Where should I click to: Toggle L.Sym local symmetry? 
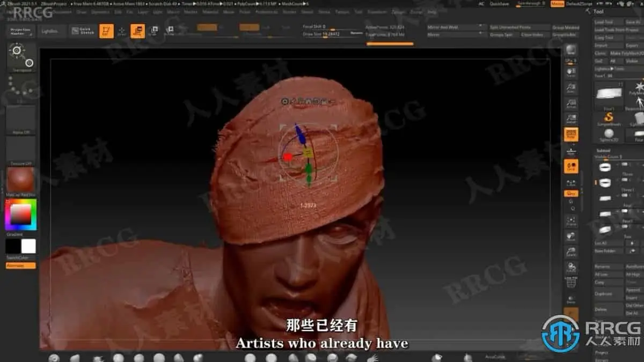click(571, 182)
